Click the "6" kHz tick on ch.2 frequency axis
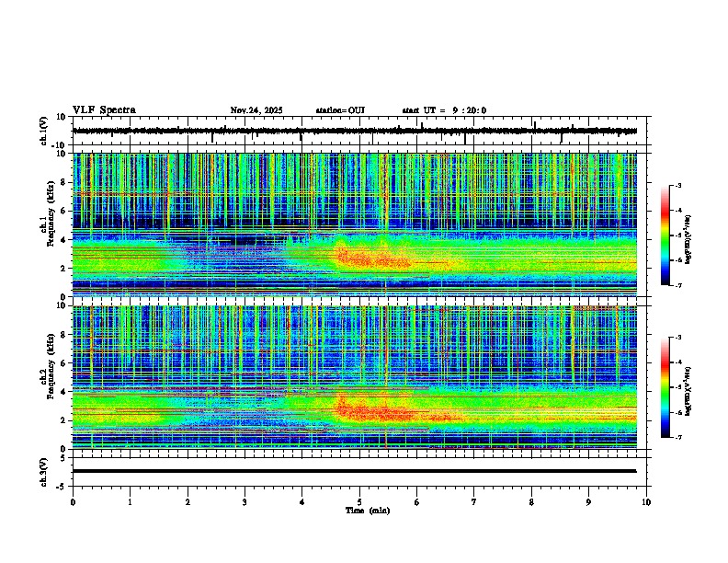The width and height of the screenshot is (728, 563). click(64, 363)
